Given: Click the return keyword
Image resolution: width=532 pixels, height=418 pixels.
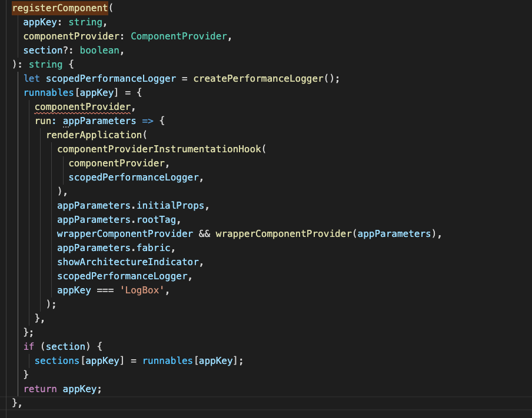Looking at the screenshot, I should pos(40,389).
